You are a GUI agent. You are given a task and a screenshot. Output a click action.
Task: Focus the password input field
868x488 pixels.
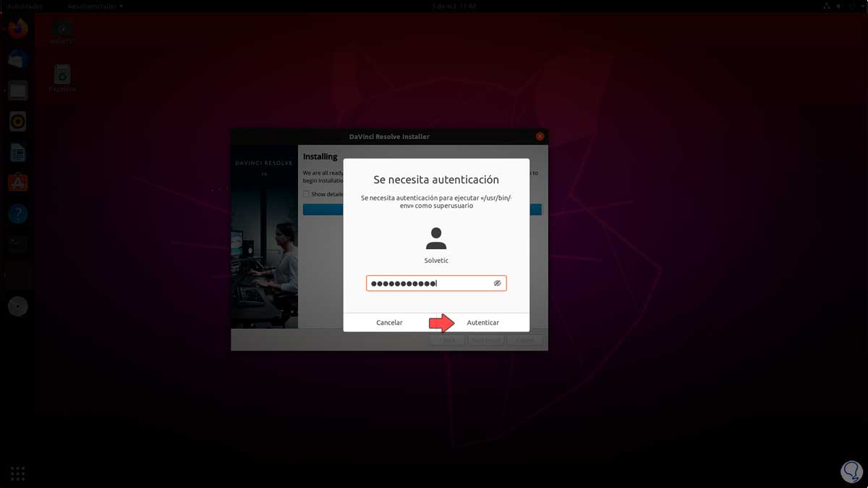tap(436, 283)
